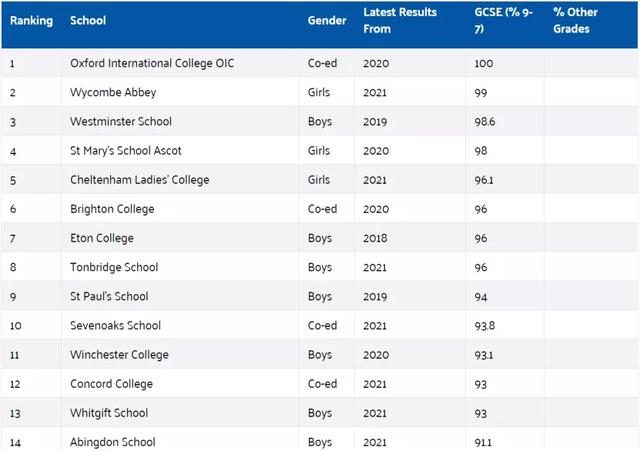Click the Whitgift School name
Image resolution: width=640 pixels, height=451 pixels.
(x=109, y=413)
